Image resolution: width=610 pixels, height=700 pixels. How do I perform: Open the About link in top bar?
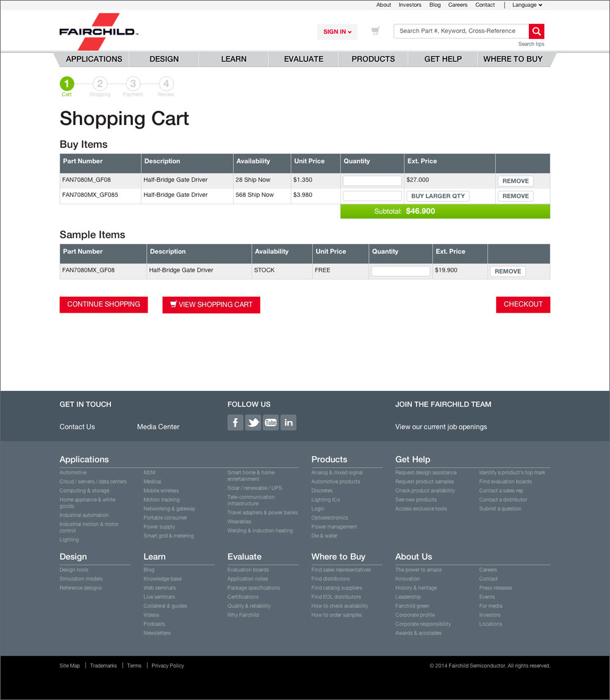[384, 5]
